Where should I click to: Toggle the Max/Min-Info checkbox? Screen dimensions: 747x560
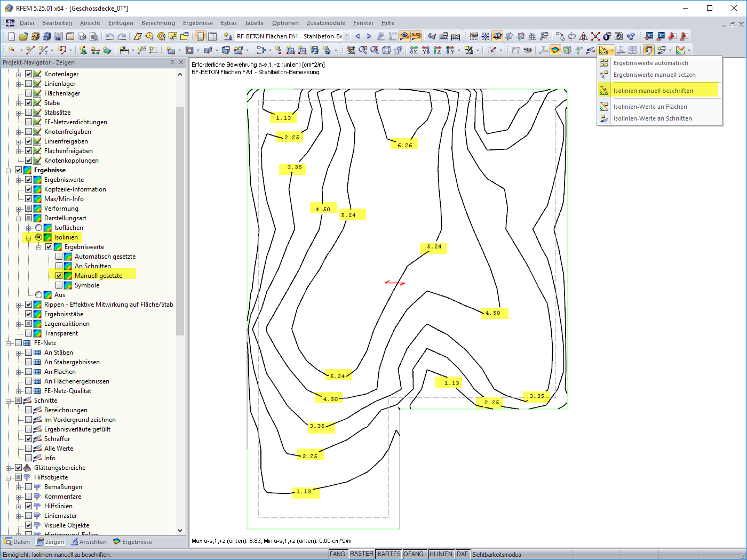click(x=29, y=199)
